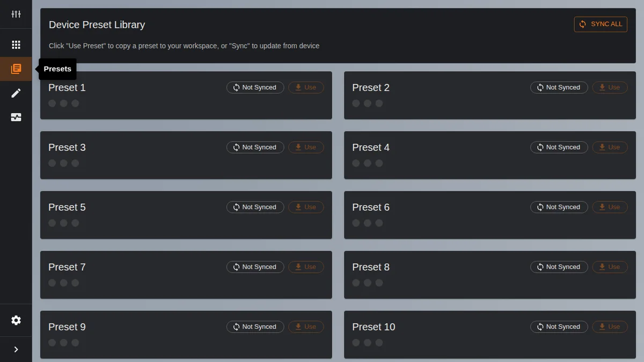Open the grid view in the sidebar
The height and width of the screenshot is (362, 644).
click(16, 45)
